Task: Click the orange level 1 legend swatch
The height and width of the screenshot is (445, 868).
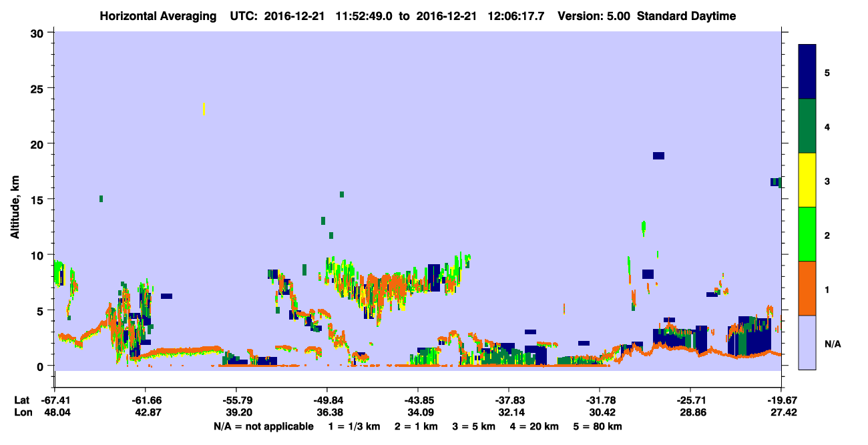Action: 807,288
